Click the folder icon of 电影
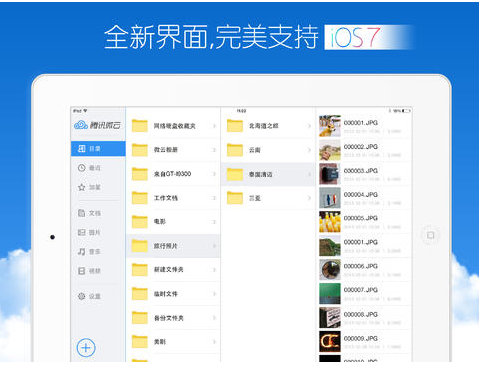Screen dimensions: 481x372 (140, 222)
